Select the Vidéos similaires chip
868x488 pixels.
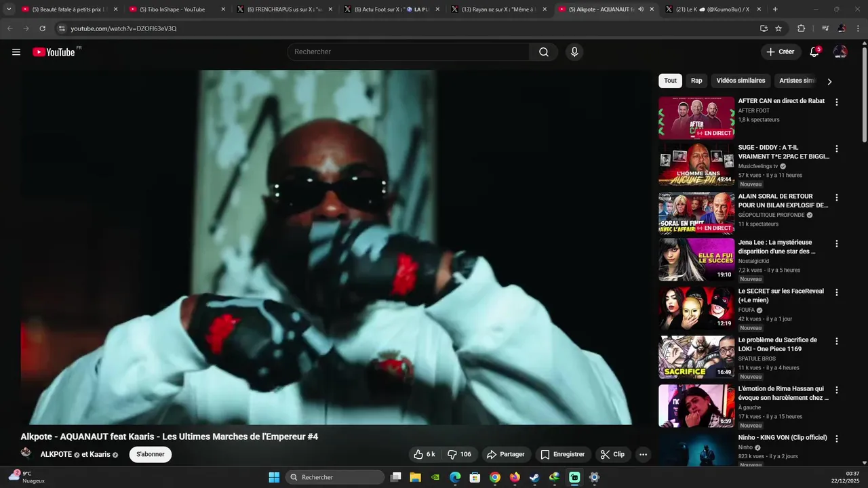741,81
